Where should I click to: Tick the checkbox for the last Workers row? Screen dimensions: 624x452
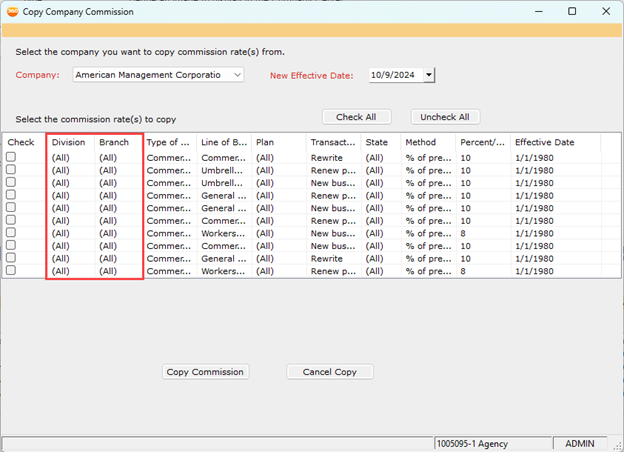[x=11, y=271]
